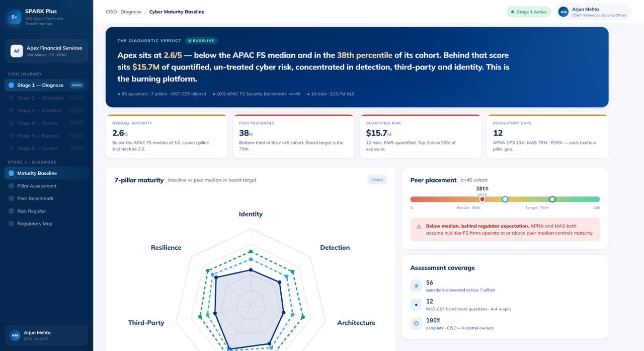Click the warning triangle alert icon
The image size is (644, 351).
(419, 227)
